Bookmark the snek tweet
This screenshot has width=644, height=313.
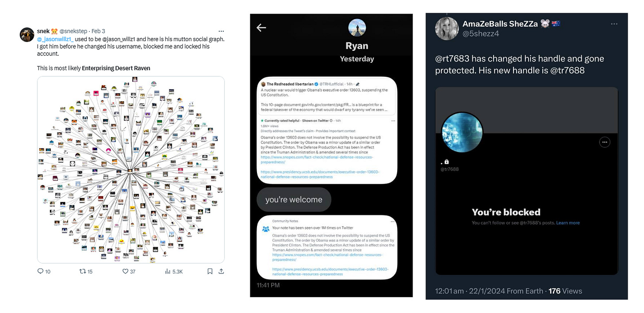tap(210, 271)
